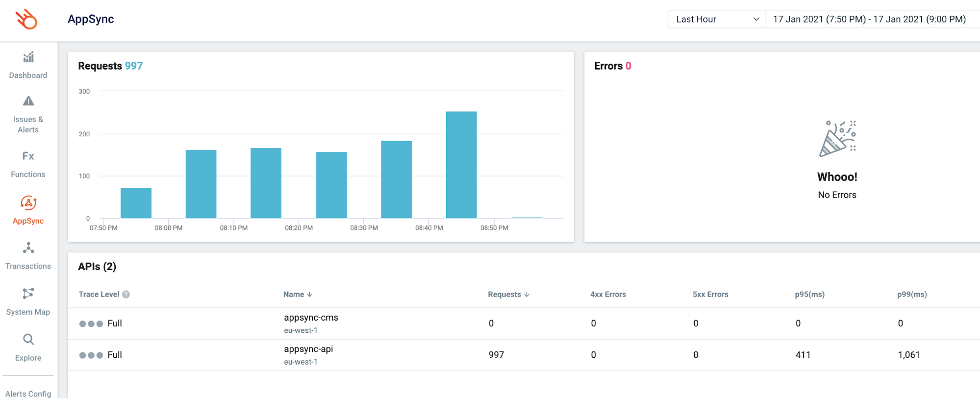The image size is (980, 399).
Task: Click the 07:50 PM requests bar
Action: (136, 203)
